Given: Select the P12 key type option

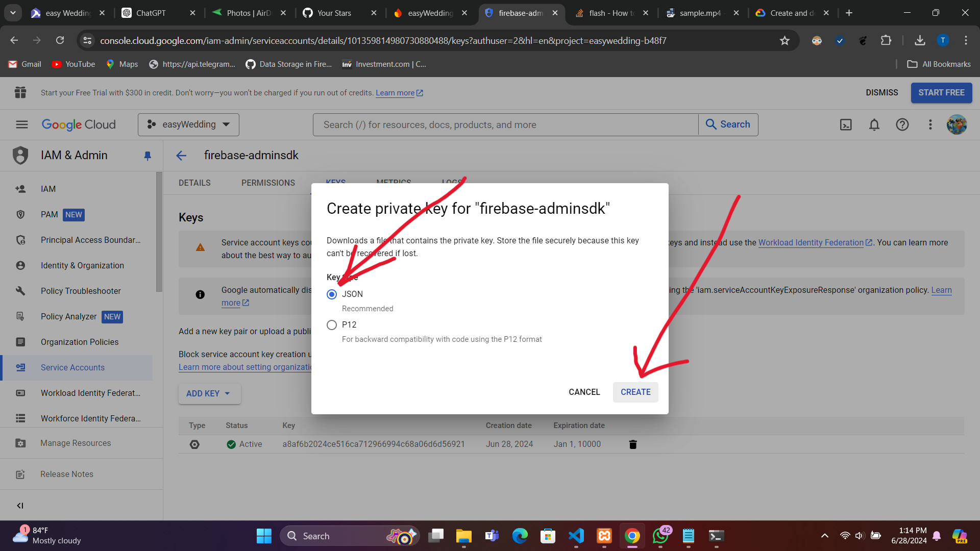Looking at the screenshot, I should (332, 325).
